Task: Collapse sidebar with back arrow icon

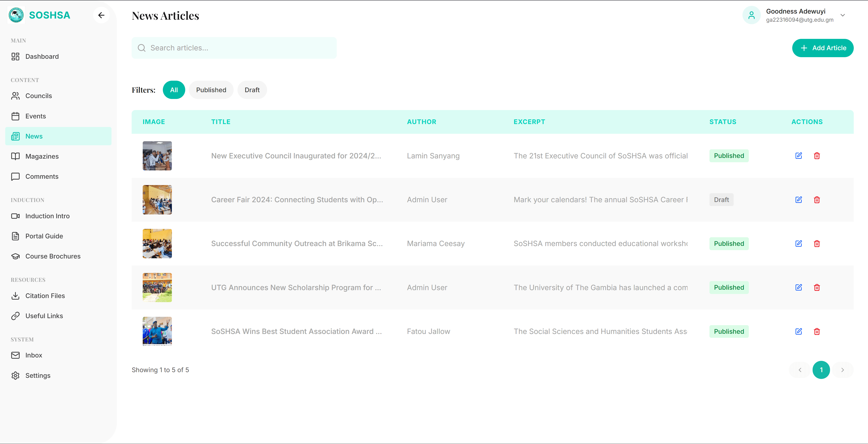Action: tap(101, 15)
